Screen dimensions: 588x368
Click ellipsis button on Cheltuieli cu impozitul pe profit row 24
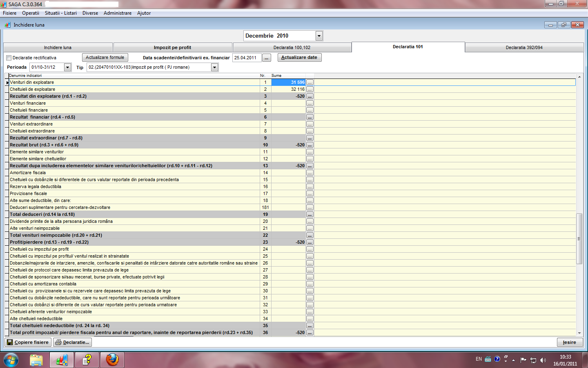310,249
